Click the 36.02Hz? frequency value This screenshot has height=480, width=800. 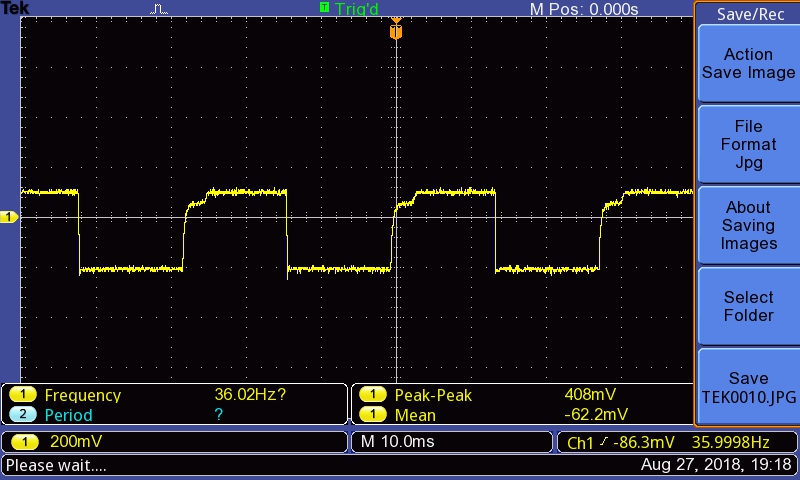(x=250, y=394)
